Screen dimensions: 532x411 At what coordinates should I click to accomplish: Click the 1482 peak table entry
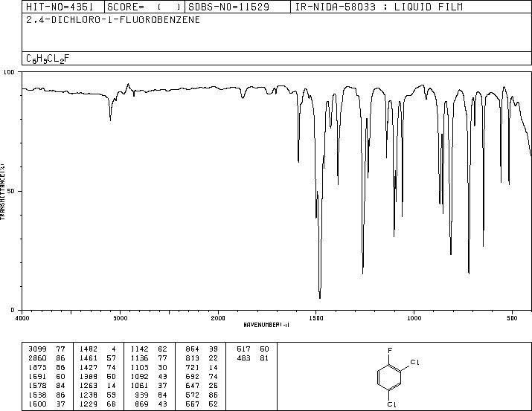click(97, 349)
